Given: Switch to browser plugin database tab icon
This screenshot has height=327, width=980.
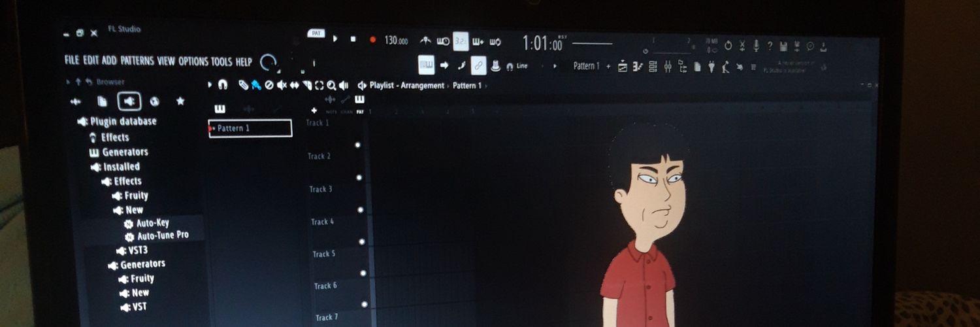Looking at the screenshot, I should pos(129,101).
